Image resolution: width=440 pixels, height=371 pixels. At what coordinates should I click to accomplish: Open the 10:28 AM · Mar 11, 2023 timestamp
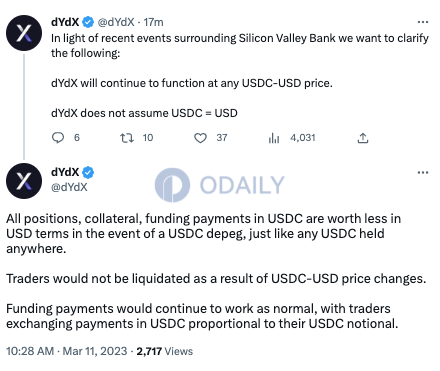[67, 351]
